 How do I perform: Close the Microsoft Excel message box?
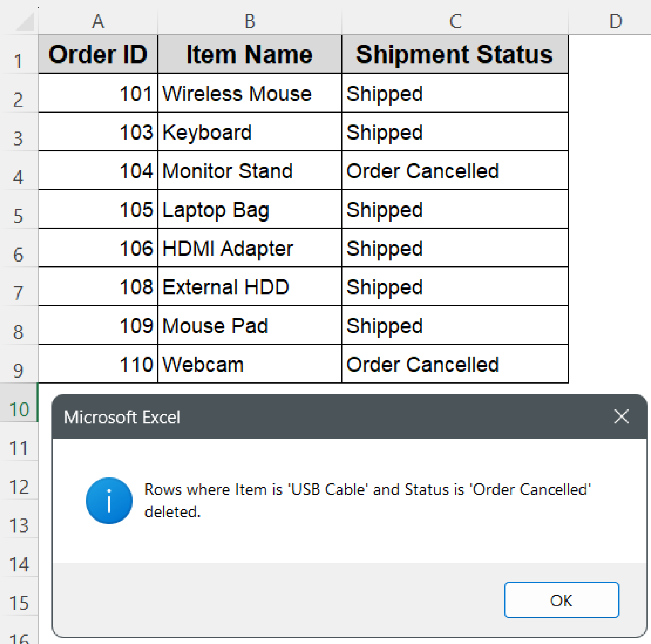(621, 416)
